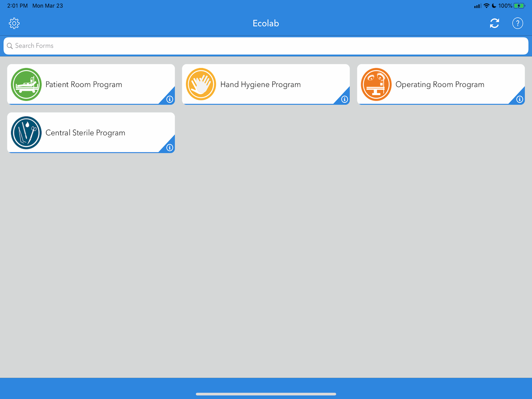Tap the Ecolab title text
The image size is (532, 399).
coord(266,23)
